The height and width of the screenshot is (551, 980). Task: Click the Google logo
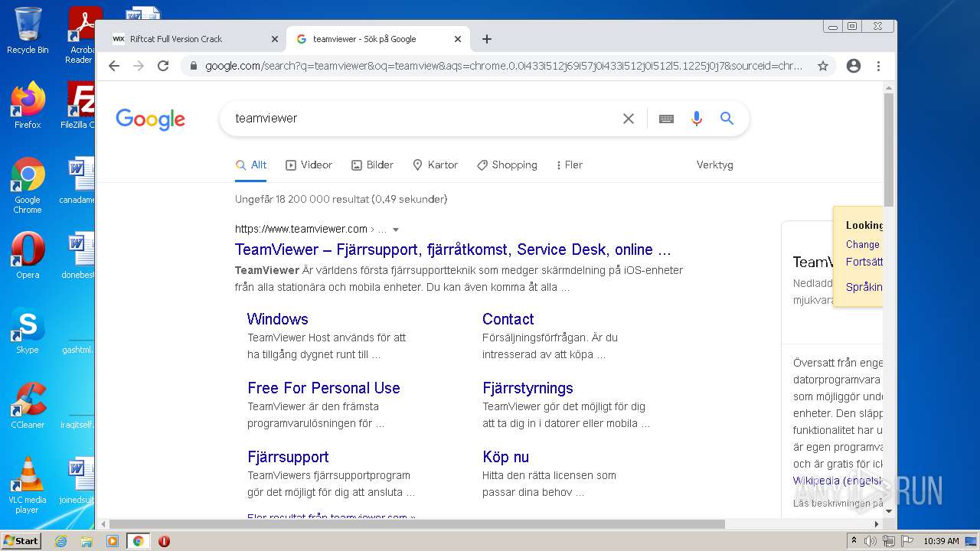tap(151, 119)
